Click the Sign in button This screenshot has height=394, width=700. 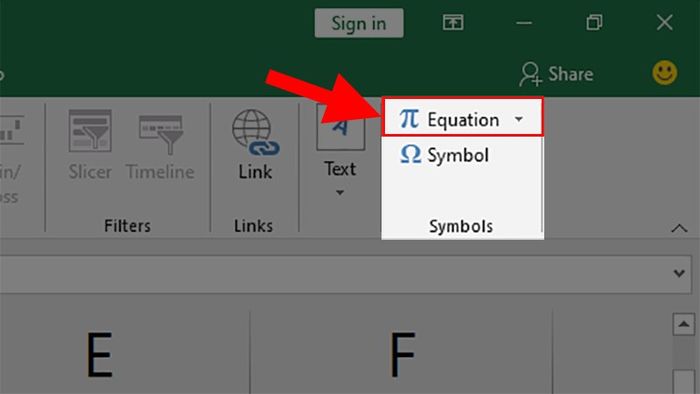(x=359, y=23)
